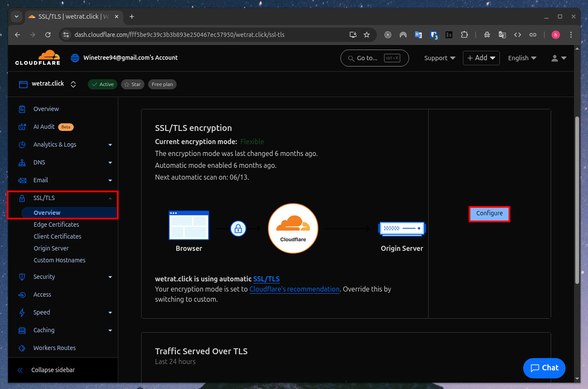588x389 pixels.
Task: Open the wetrat.click domain switcher
Action: [73, 84]
